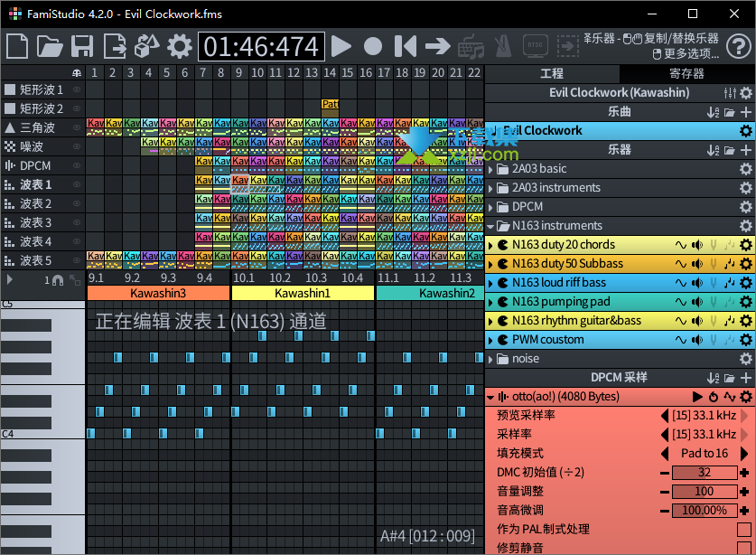Toggle visibility of the 矩形波 1 channel
Image resolution: width=756 pixels, height=555 pixels.
coord(77,89)
